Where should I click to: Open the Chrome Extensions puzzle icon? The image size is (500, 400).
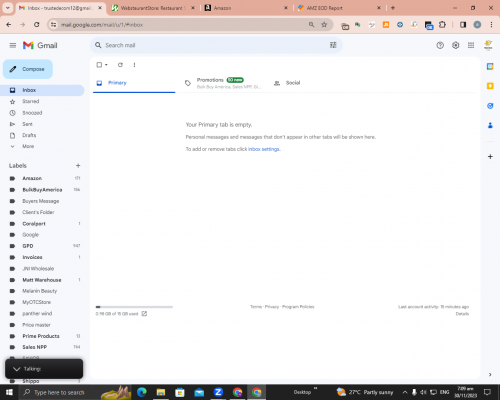pyautogui.click(x=442, y=24)
